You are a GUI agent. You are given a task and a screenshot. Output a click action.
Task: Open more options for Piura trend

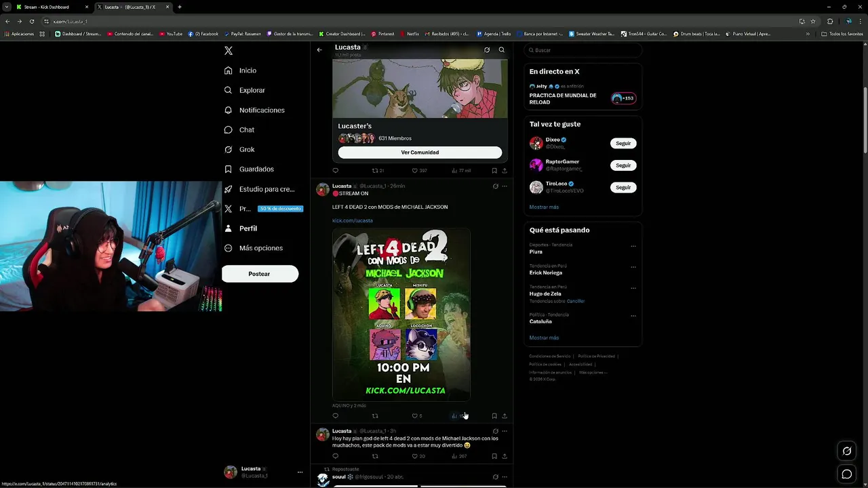click(x=633, y=245)
